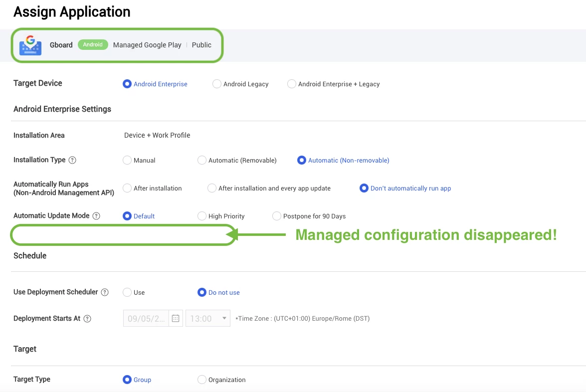Screen dimensions: 586x392
Task: Click the green Android platform badge
Action: [x=93, y=45]
